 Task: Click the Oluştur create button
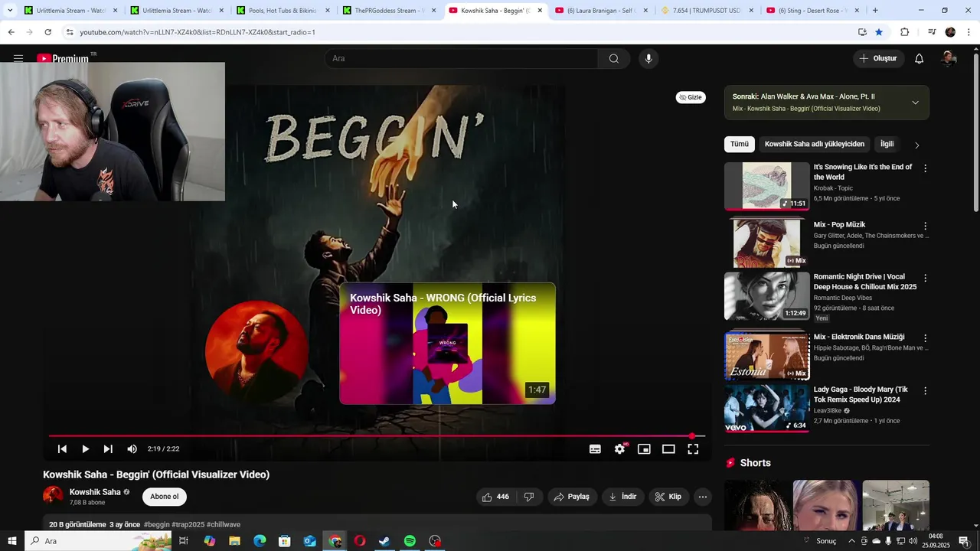tap(878, 59)
